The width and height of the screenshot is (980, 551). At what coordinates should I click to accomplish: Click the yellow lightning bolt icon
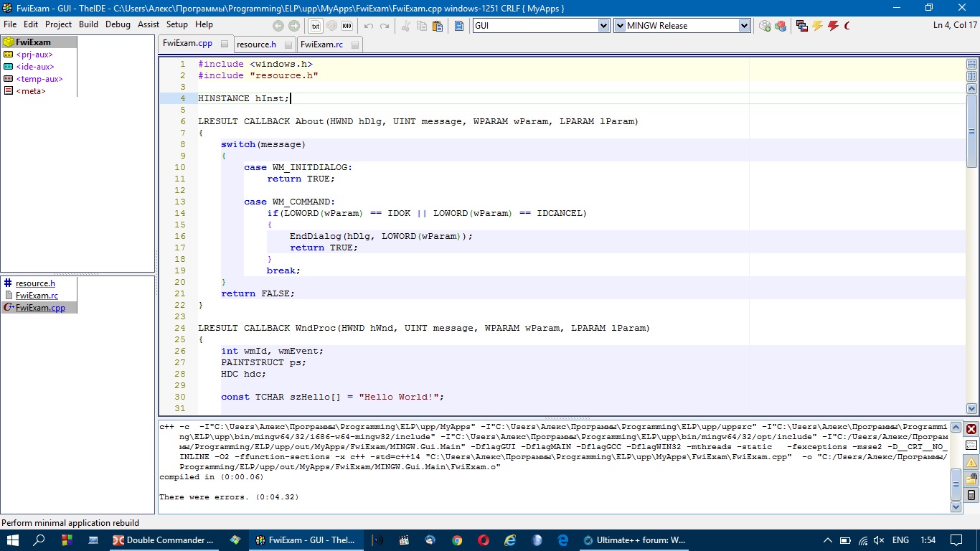tap(817, 26)
